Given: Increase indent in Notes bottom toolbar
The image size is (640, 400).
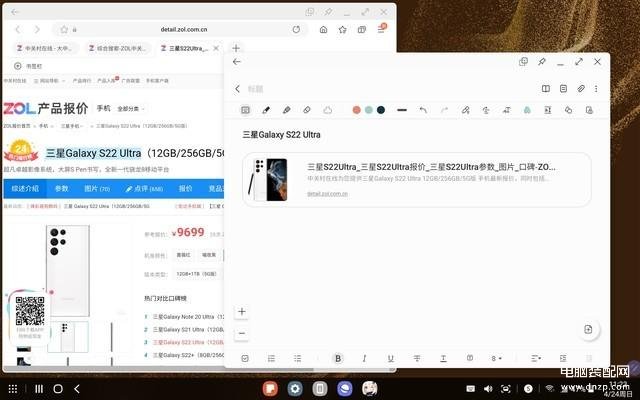Looking at the screenshot, I should (x=563, y=358).
